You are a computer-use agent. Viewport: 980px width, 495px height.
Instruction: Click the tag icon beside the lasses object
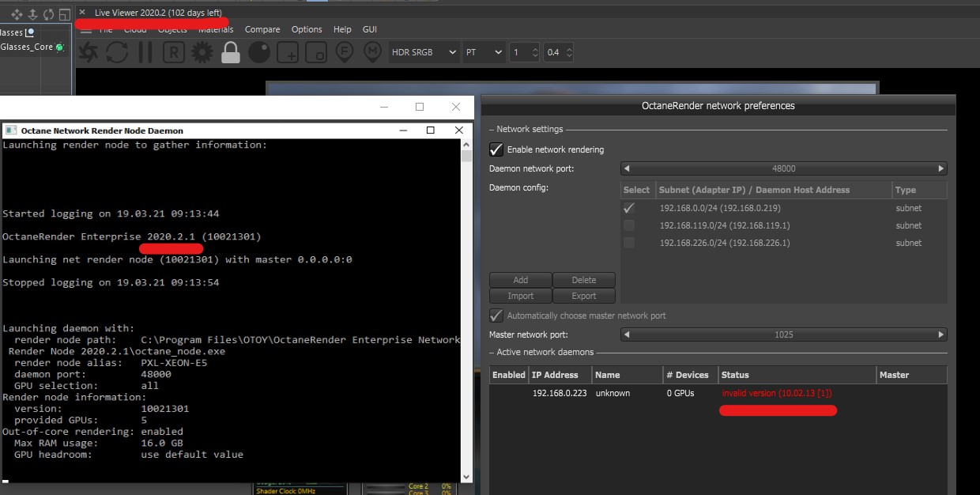click(30, 32)
